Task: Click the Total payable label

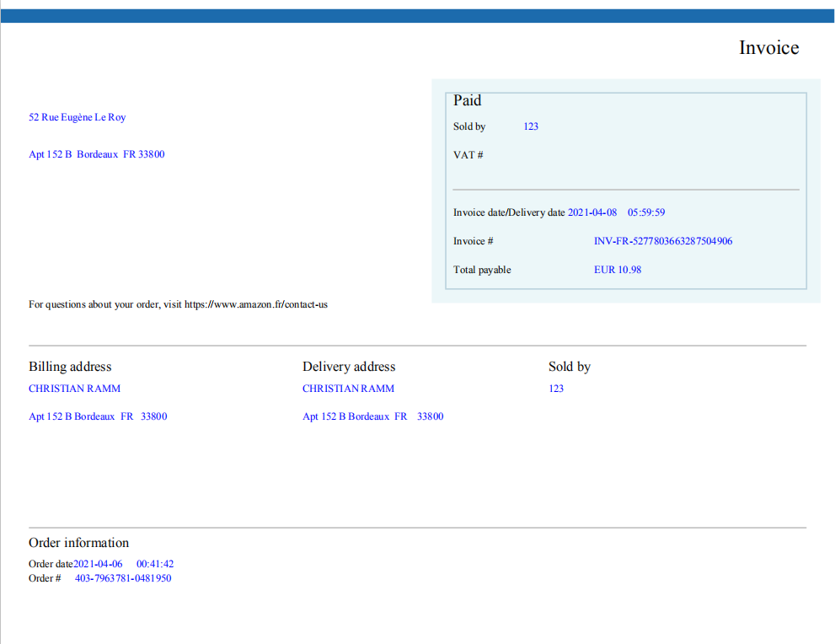Action: [x=482, y=270]
